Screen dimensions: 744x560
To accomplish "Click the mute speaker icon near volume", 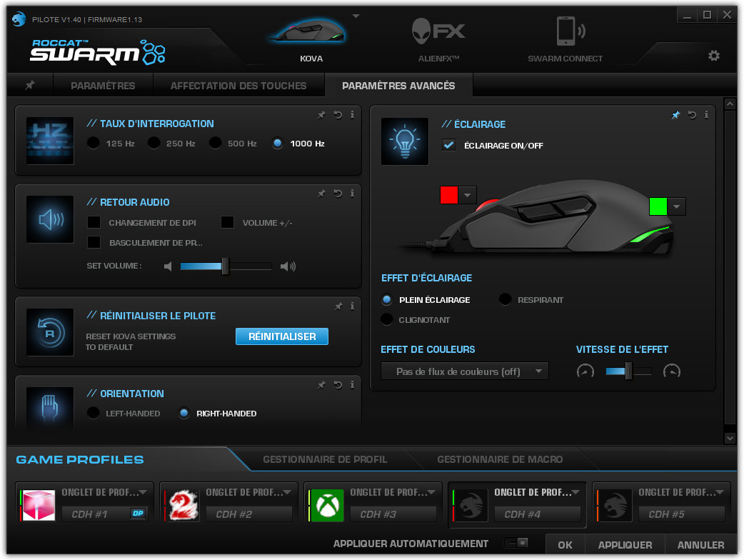I will 168,266.
